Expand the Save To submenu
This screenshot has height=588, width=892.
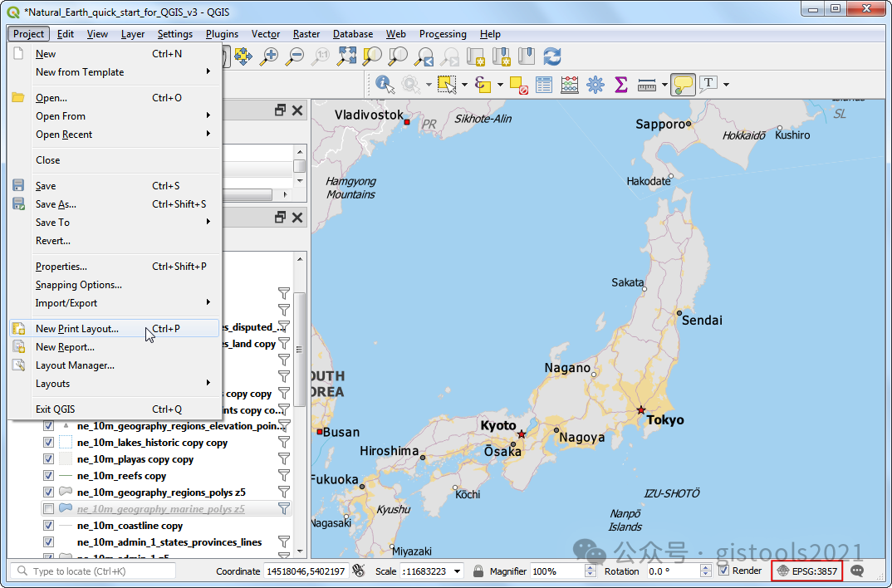pos(115,223)
